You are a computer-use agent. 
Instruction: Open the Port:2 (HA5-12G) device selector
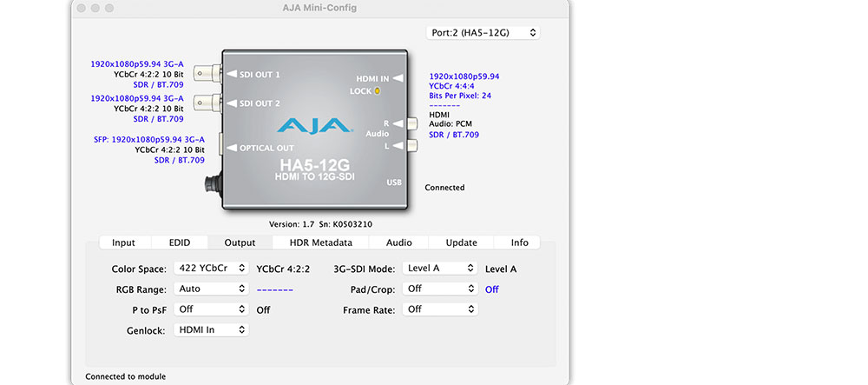point(483,33)
